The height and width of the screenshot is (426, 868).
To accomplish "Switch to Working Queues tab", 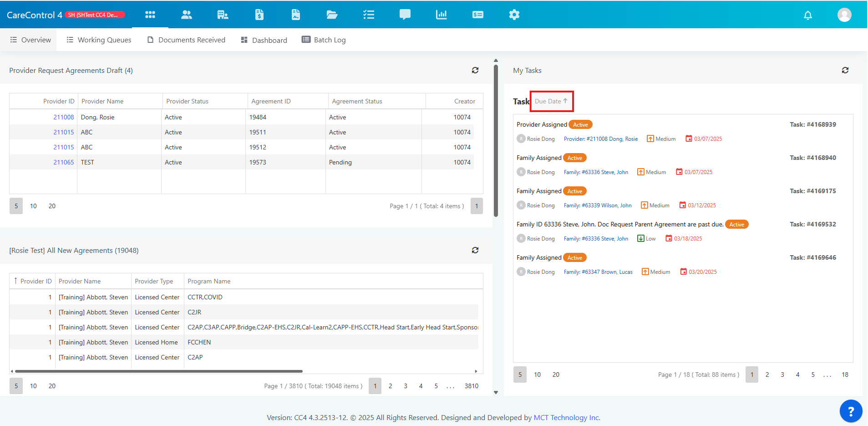I will [x=99, y=40].
